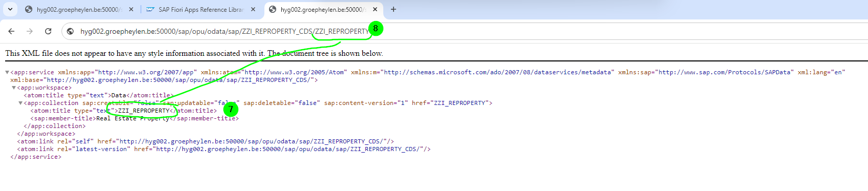This screenshot has height=191, width=868.
Task: Click the closing </app:workspace> tag
Action: point(46,134)
